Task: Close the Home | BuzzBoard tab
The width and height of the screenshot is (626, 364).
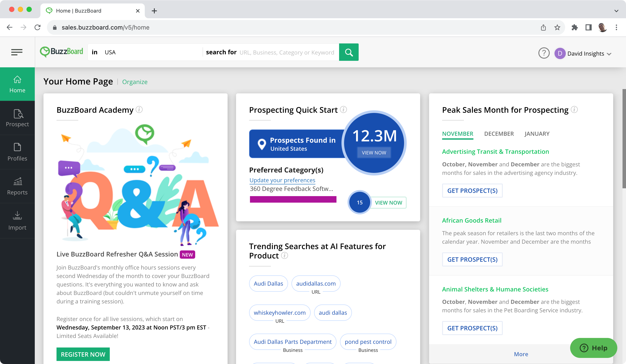Action: [138, 11]
